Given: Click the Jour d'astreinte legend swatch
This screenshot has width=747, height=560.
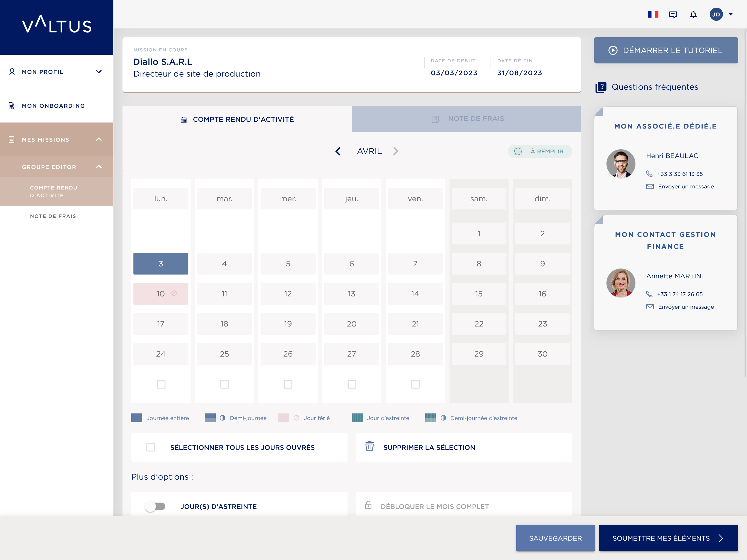Looking at the screenshot, I should coord(357,418).
